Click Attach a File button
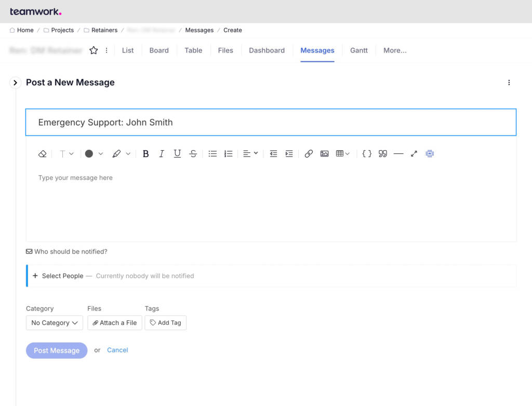This screenshot has height=406, width=532. point(115,323)
